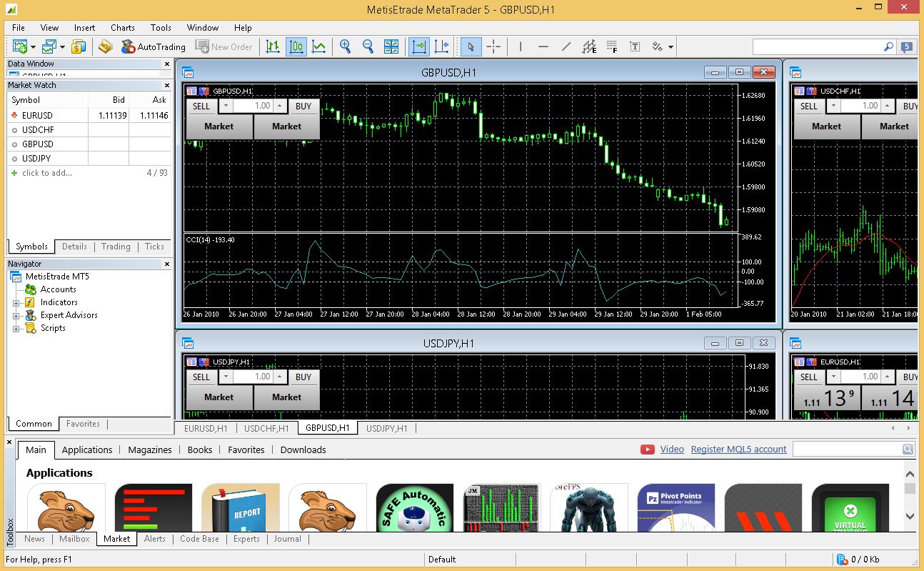Click SELL on the GBPUSD chart panel
Viewport: 924px width, 571px height.
tap(201, 106)
